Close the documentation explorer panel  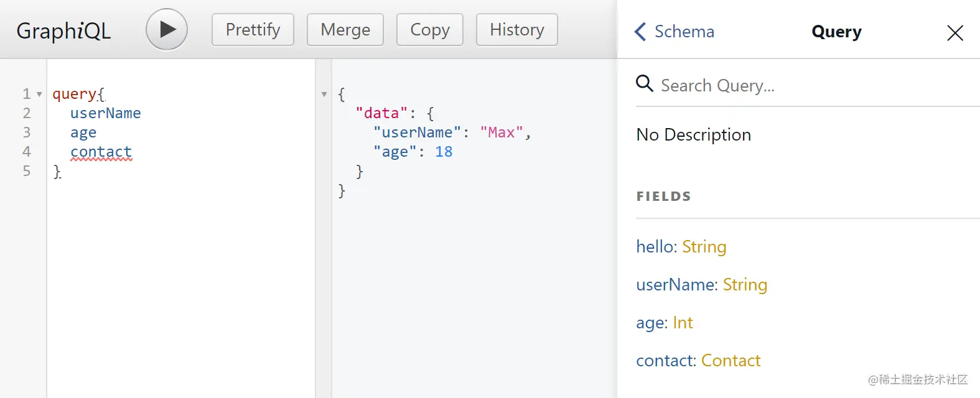coord(955,32)
